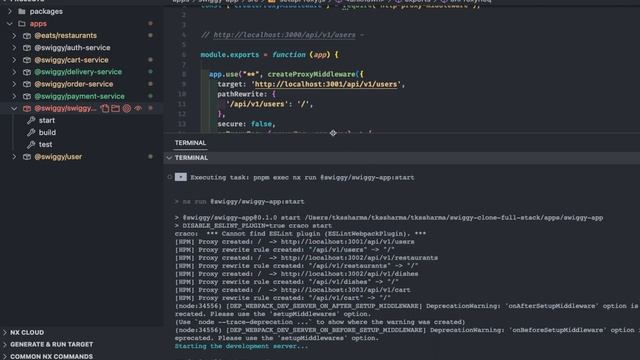Expand the @eats/restaurants chevron

pyautogui.click(x=14, y=36)
